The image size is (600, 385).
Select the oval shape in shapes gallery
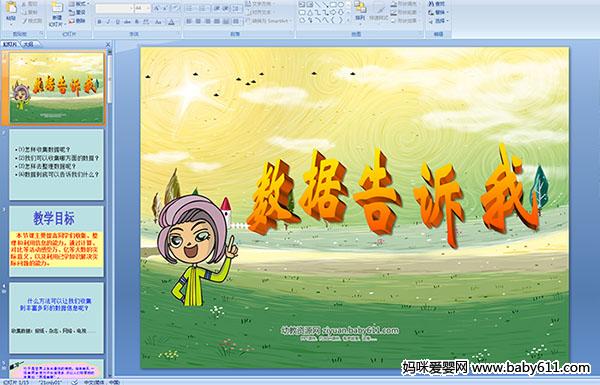tap(341, 5)
